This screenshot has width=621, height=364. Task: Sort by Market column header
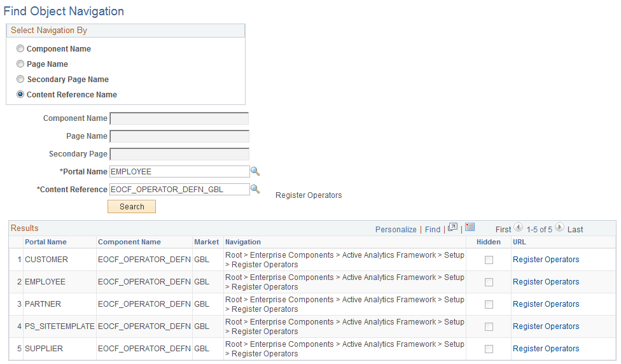coord(206,242)
